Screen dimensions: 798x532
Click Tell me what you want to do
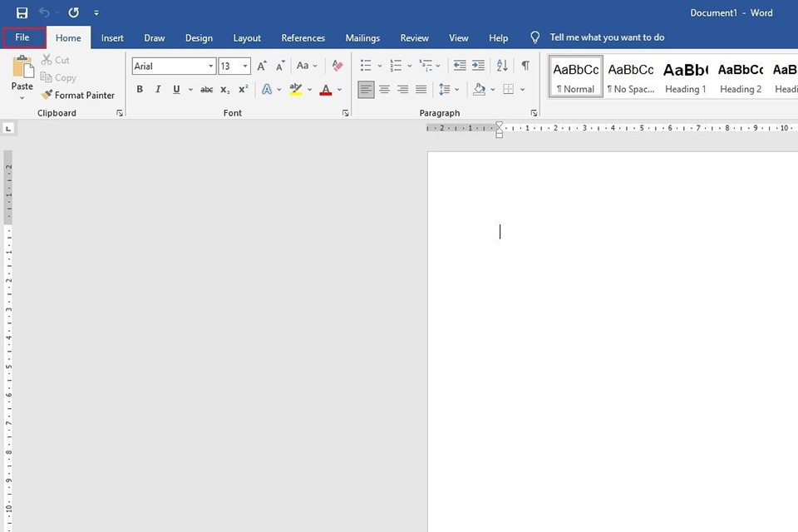[607, 37]
